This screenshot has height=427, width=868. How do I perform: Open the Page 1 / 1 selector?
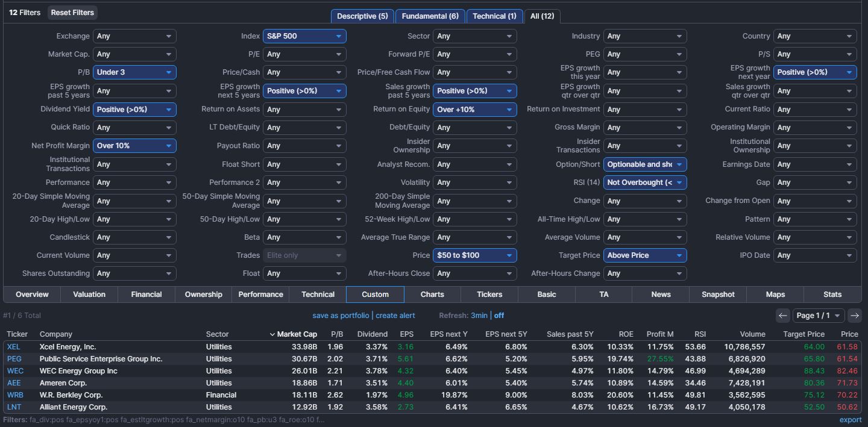pyautogui.click(x=818, y=315)
